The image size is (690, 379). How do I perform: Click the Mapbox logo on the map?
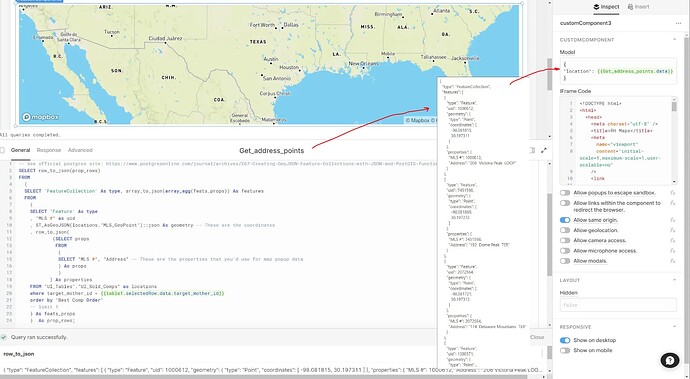(x=41, y=117)
